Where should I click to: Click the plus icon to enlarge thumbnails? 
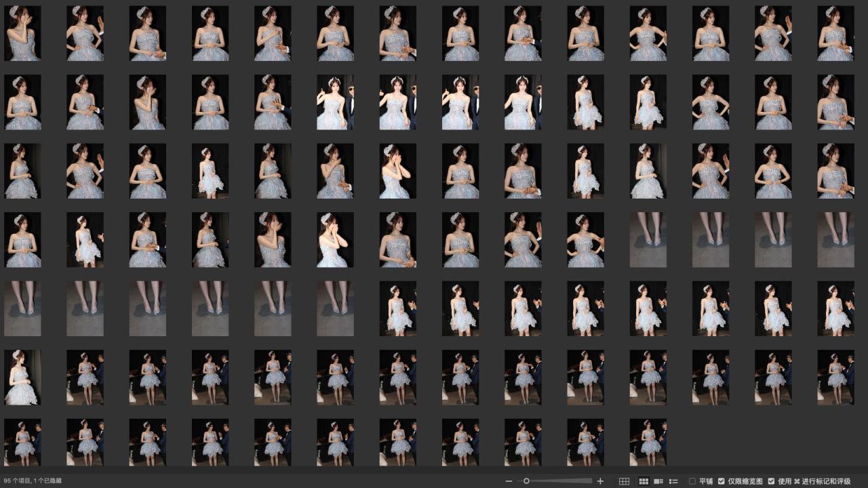coord(600,481)
